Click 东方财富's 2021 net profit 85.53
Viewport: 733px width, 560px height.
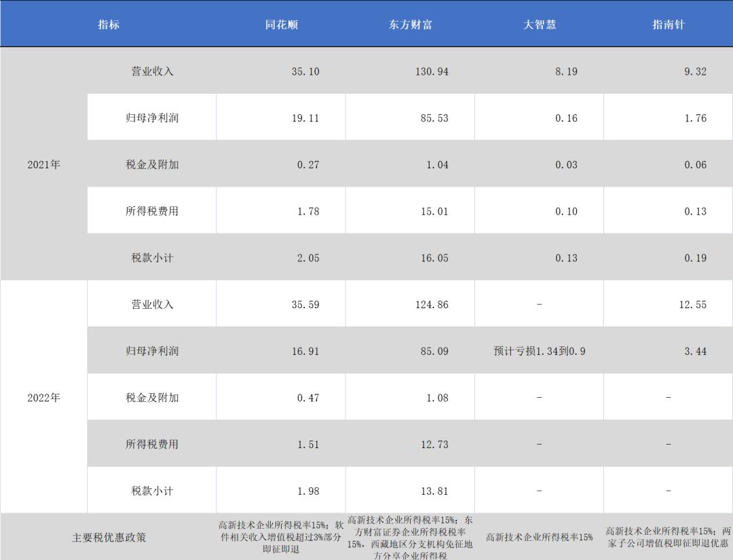tap(410, 117)
